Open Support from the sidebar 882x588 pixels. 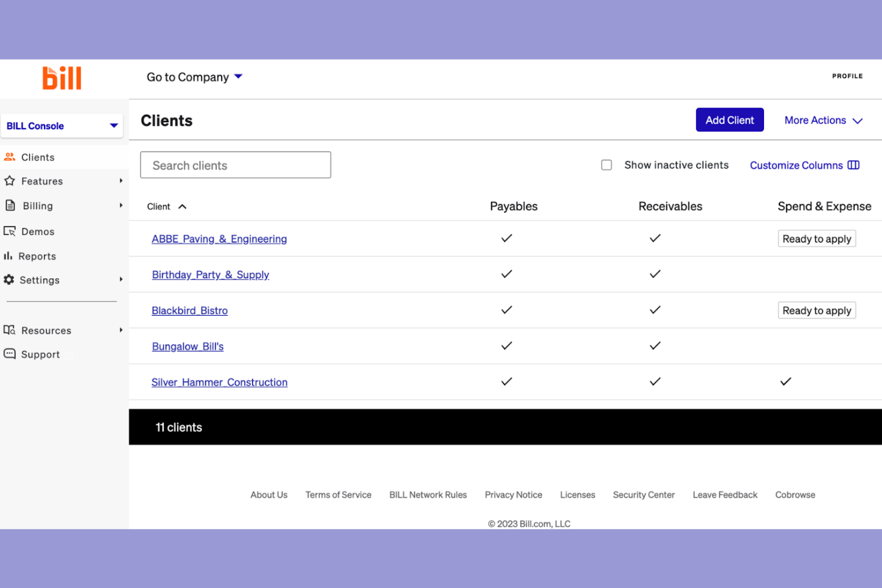coord(41,354)
